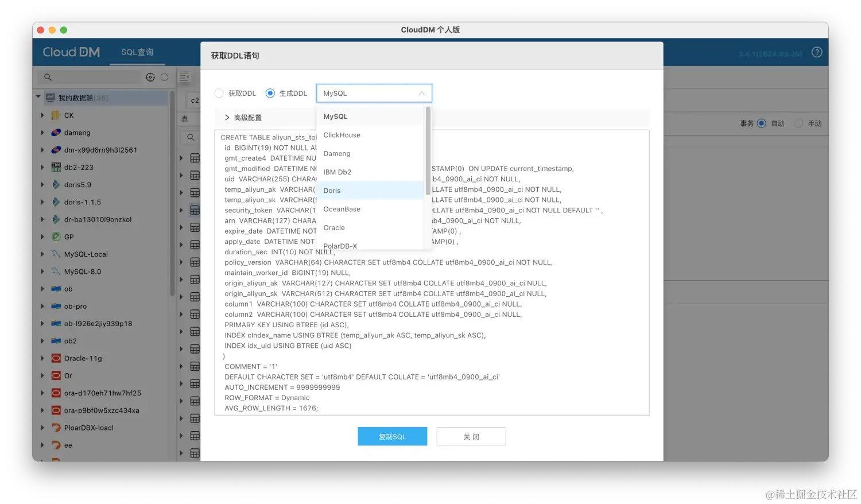The height and width of the screenshot is (504, 861).
Task: Click the CK datasource icon
Action: coord(56,115)
